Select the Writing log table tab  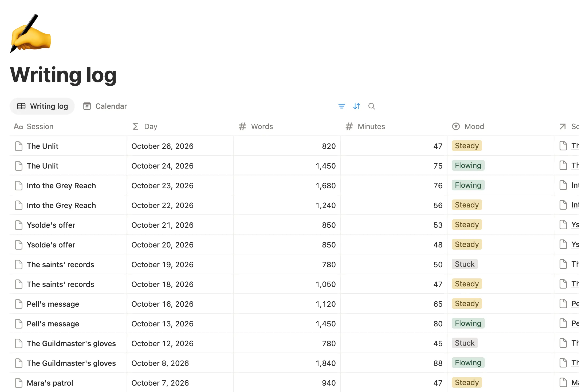(x=42, y=106)
